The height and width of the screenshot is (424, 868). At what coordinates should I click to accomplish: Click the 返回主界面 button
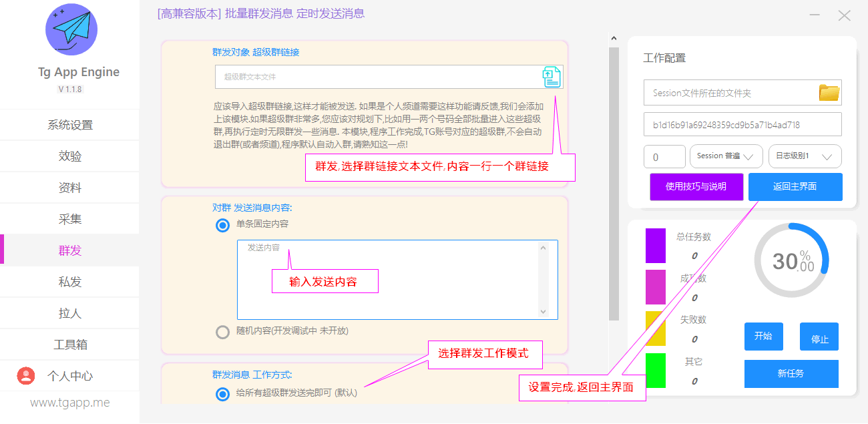click(795, 187)
